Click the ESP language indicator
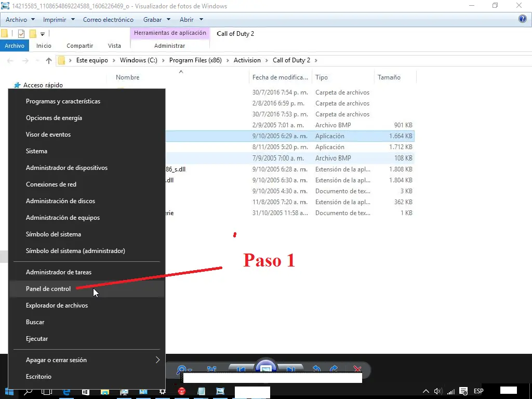The image size is (532, 399). click(478, 391)
